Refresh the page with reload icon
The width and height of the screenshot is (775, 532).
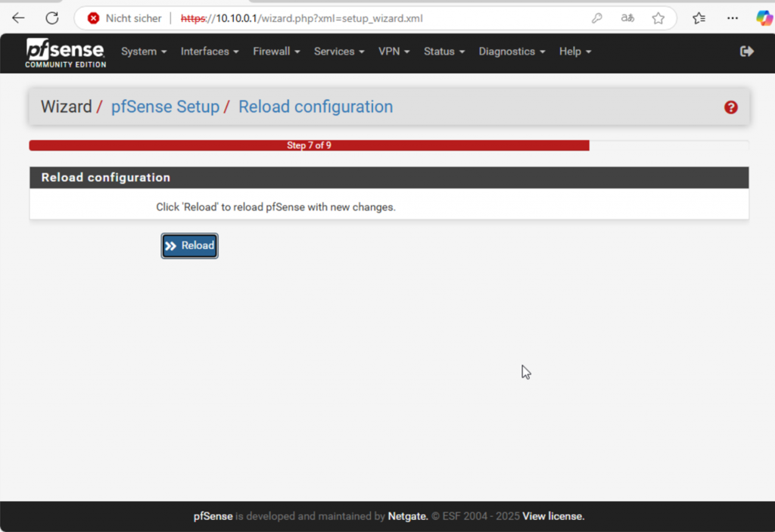click(52, 18)
